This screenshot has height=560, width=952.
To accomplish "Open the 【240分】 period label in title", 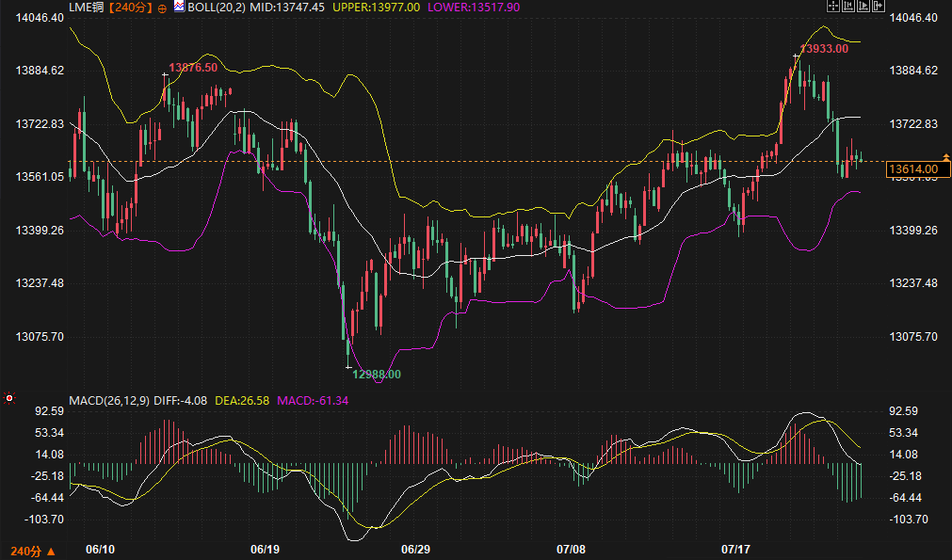I will 131,8.
